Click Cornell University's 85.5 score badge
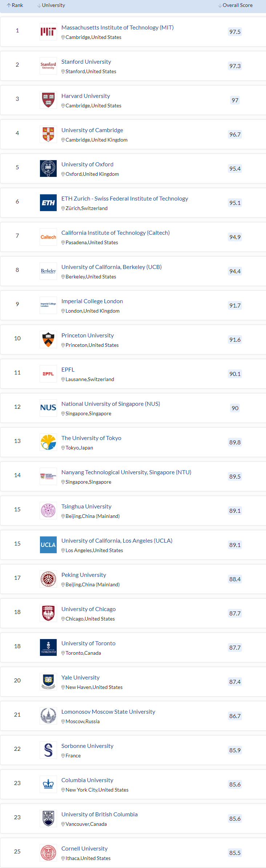This screenshot has width=266, height=868. 235,853
